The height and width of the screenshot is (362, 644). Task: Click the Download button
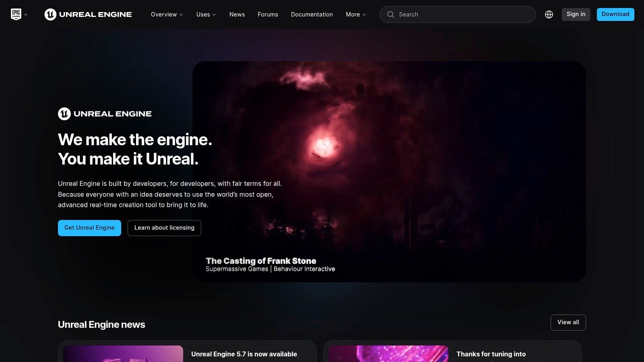click(615, 14)
